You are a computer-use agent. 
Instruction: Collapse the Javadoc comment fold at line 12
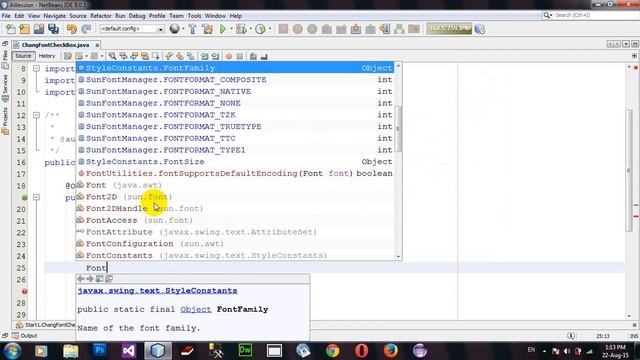[x=36, y=115]
